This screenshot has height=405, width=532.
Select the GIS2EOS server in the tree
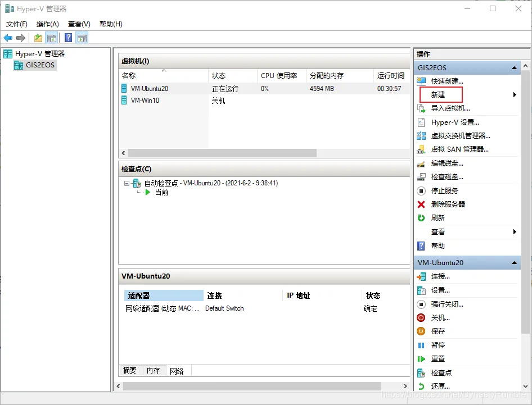pyautogui.click(x=40, y=65)
